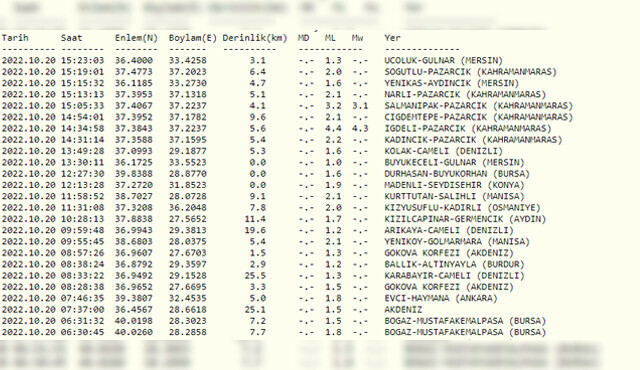
Task: Select 'KOLAK-CAMELI (DENIZLI)' location
Action: pos(443,151)
